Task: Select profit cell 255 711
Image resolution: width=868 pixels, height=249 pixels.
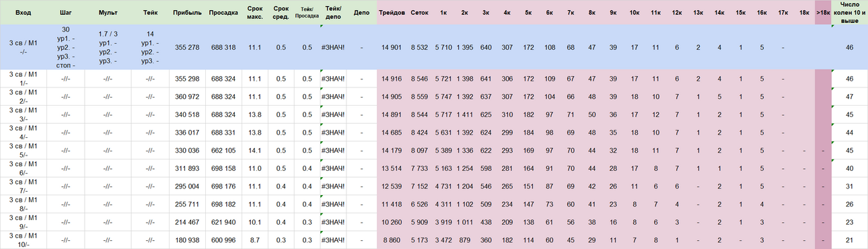Action: 186,205
